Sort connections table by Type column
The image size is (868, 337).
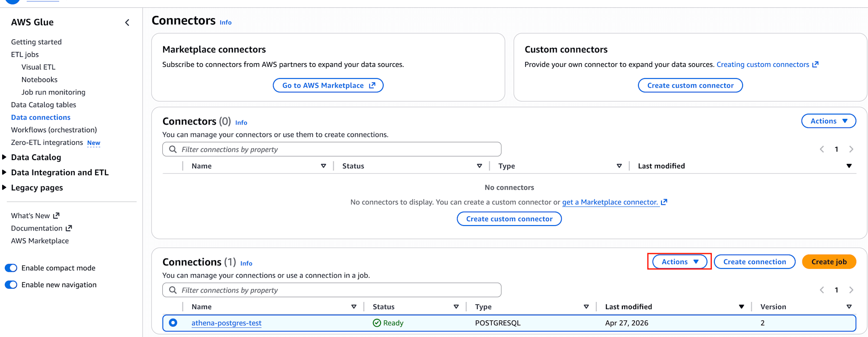pyautogui.click(x=586, y=307)
